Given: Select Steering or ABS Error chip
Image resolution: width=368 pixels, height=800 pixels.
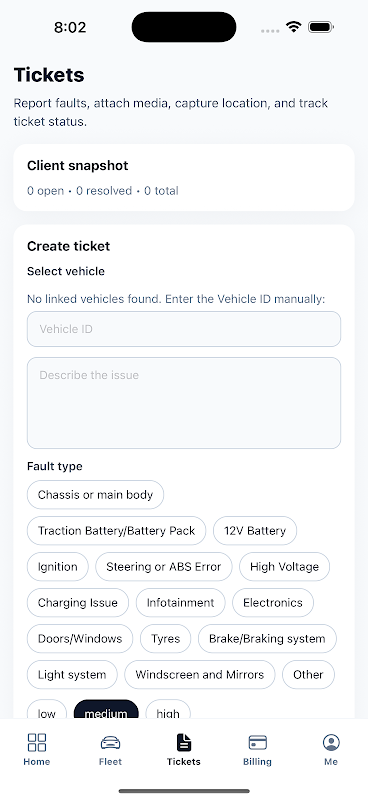Looking at the screenshot, I should (164, 566).
